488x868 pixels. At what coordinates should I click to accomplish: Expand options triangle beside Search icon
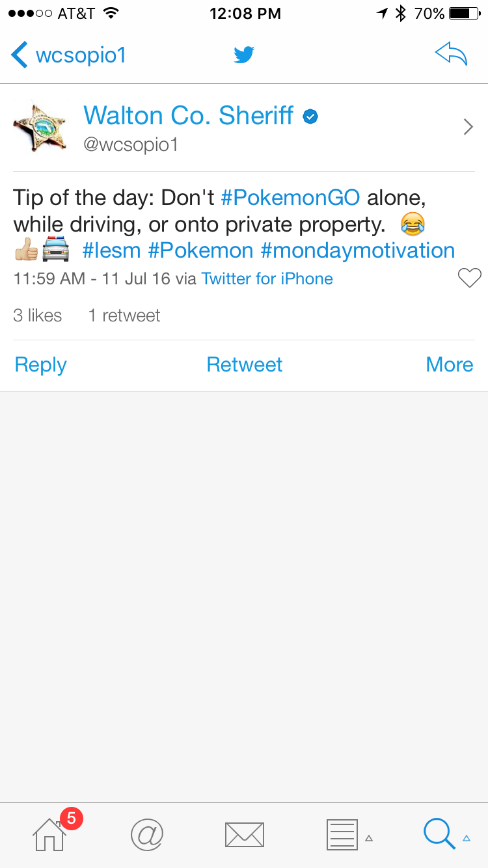[x=467, y=838]
